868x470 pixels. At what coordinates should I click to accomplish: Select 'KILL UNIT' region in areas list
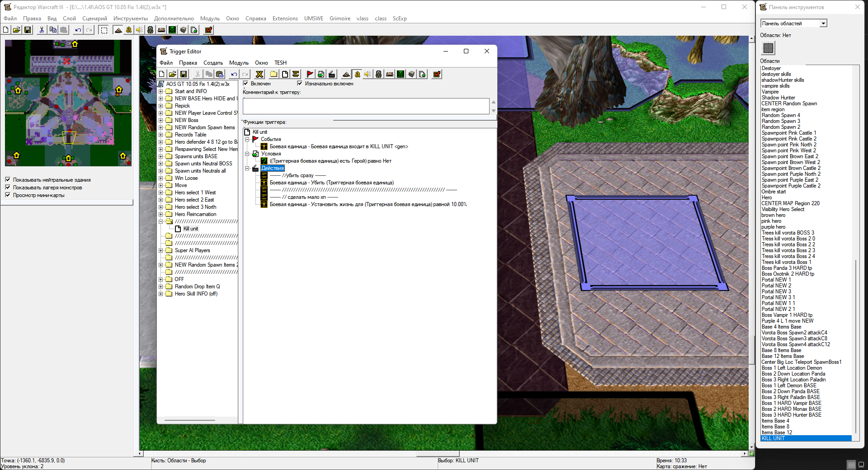(x=806, y=438)
